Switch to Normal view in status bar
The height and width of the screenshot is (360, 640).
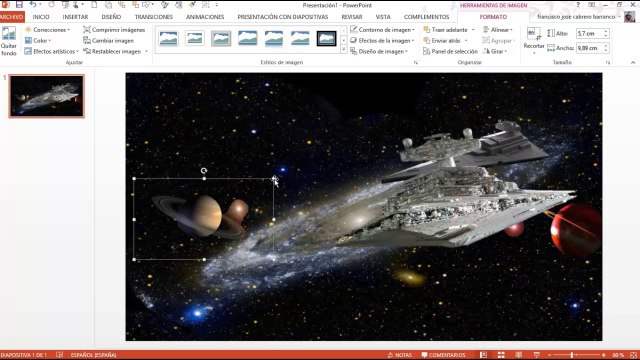(483, 355)
